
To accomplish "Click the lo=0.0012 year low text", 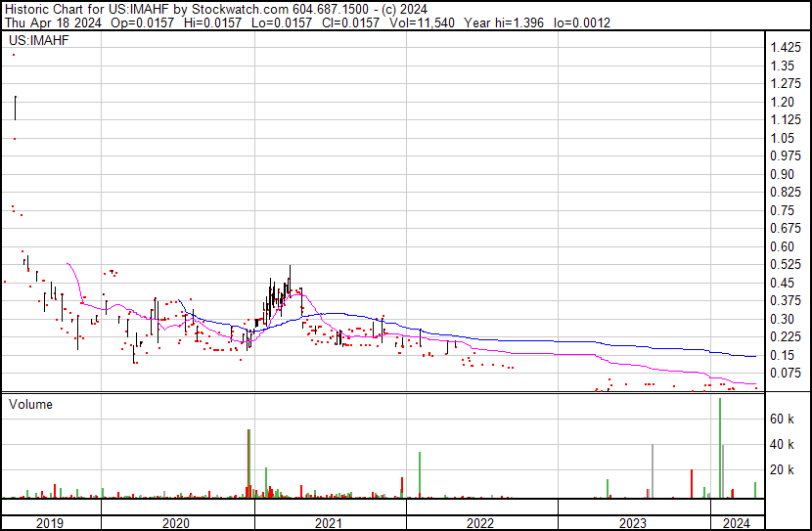I will [582, 22].
